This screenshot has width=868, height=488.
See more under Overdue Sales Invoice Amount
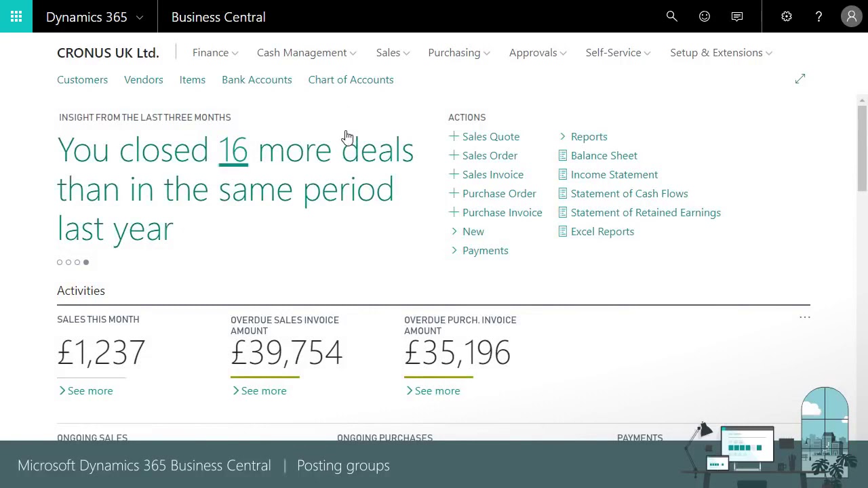pos(260,390)
